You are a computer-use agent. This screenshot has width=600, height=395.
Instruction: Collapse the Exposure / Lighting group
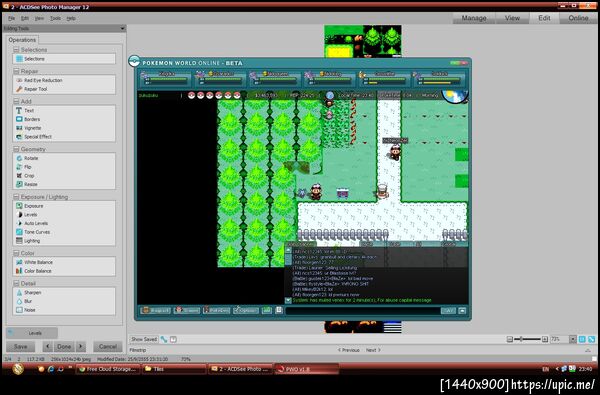[16, 197]
